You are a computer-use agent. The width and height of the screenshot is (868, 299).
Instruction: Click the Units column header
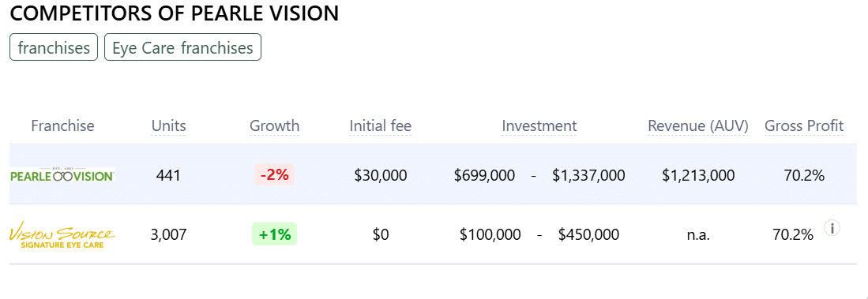pyautogui.click(x=169, y=126)
